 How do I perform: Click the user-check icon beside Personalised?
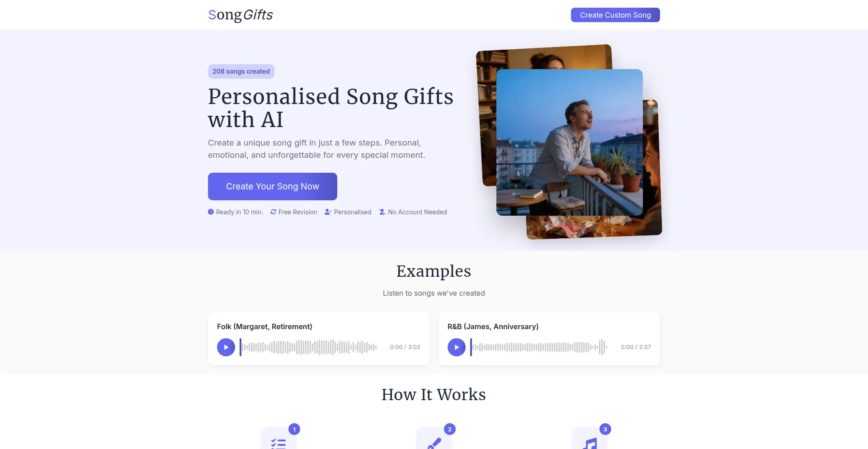click(x=328, y=212)
